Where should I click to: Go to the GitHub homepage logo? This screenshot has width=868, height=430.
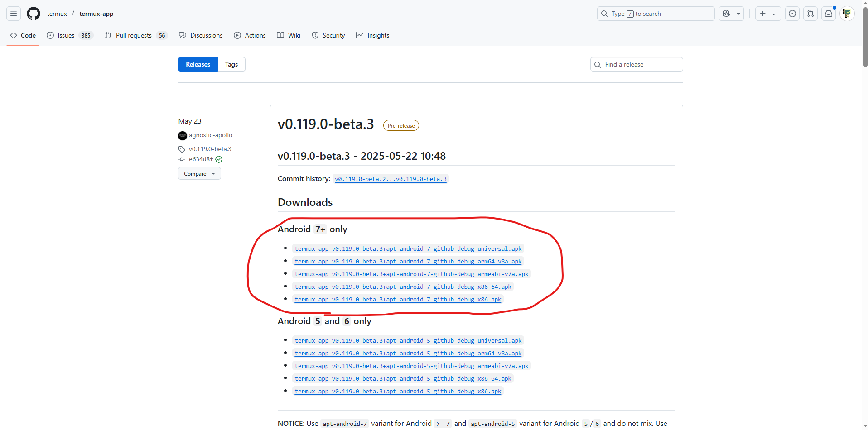point(34,14)
